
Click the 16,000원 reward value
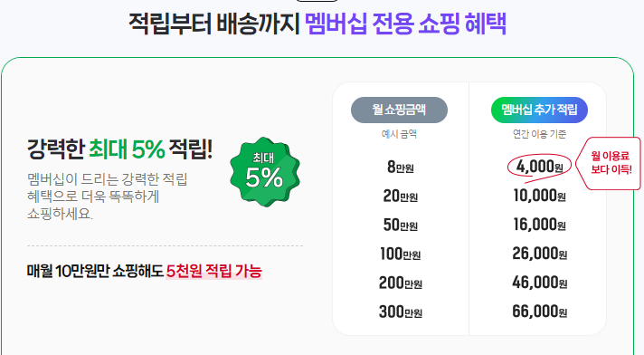tap(540, 225)
